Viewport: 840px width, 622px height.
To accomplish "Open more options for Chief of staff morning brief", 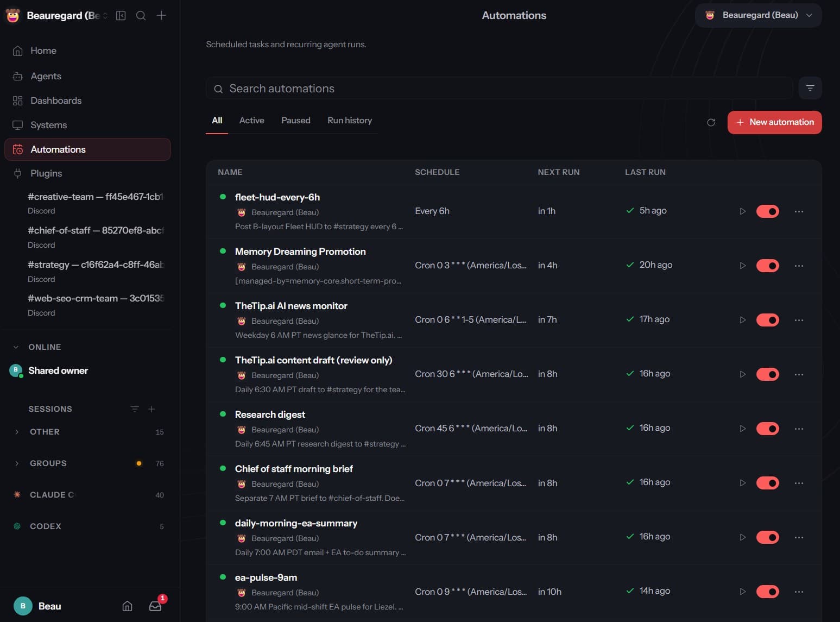I will 799,483.
